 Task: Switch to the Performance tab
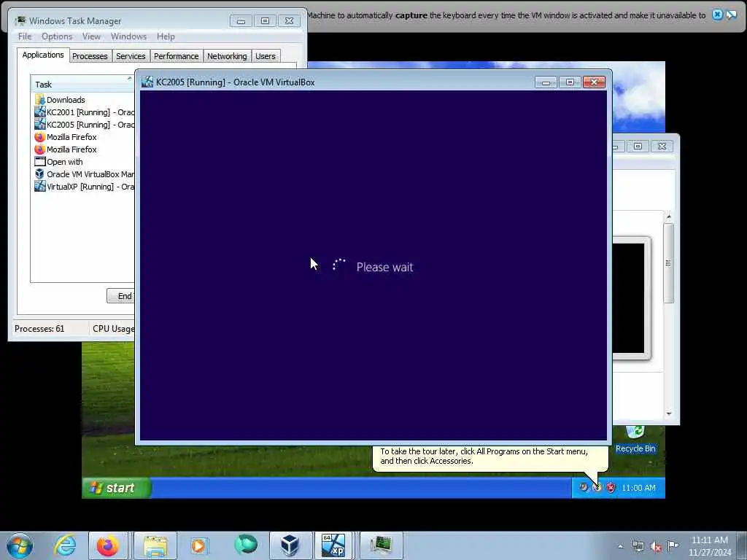(x=177, y=56)
